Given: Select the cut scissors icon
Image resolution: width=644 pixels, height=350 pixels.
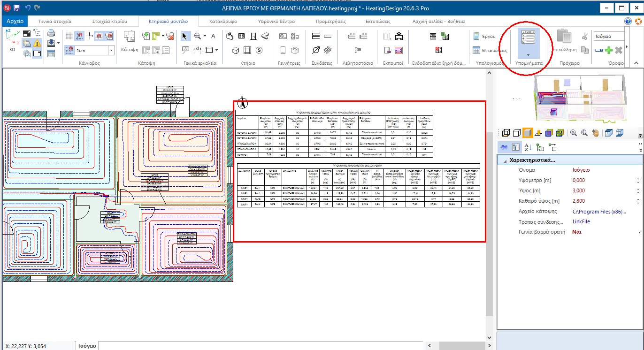Looking at the screenshot, I should click(x=584, y=36).
